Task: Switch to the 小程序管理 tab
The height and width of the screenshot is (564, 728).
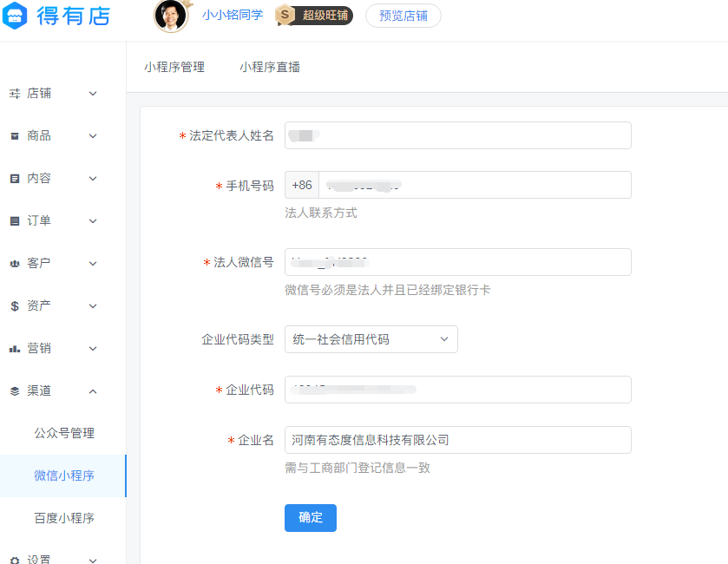Action: click(x=174, y=67)
